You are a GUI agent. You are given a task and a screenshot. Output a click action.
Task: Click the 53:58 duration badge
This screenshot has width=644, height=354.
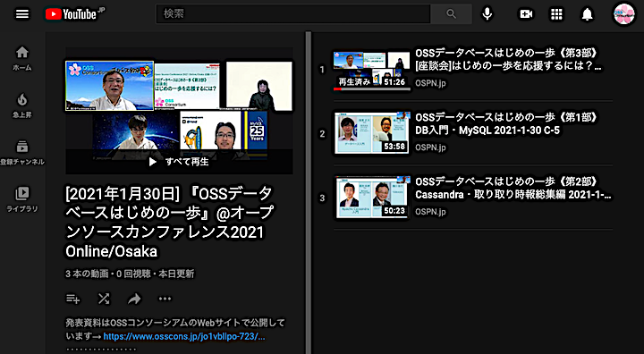click(x=394, y=147)
